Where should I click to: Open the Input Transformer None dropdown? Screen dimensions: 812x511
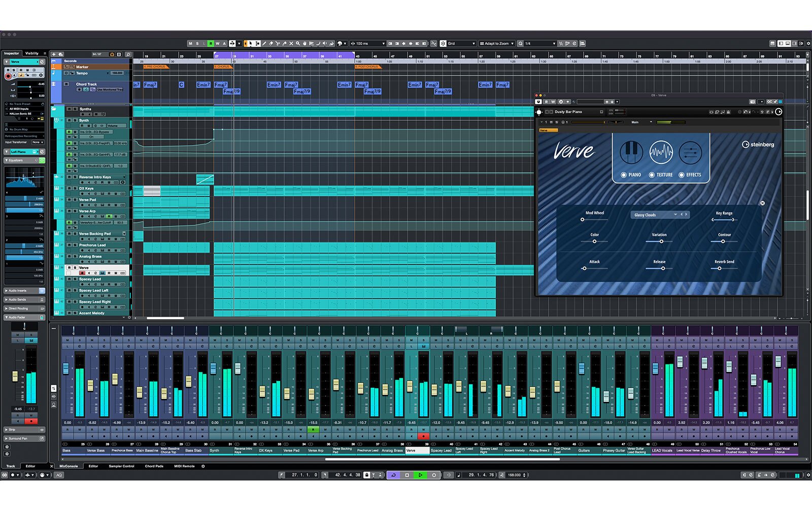(x=38, y=142)
